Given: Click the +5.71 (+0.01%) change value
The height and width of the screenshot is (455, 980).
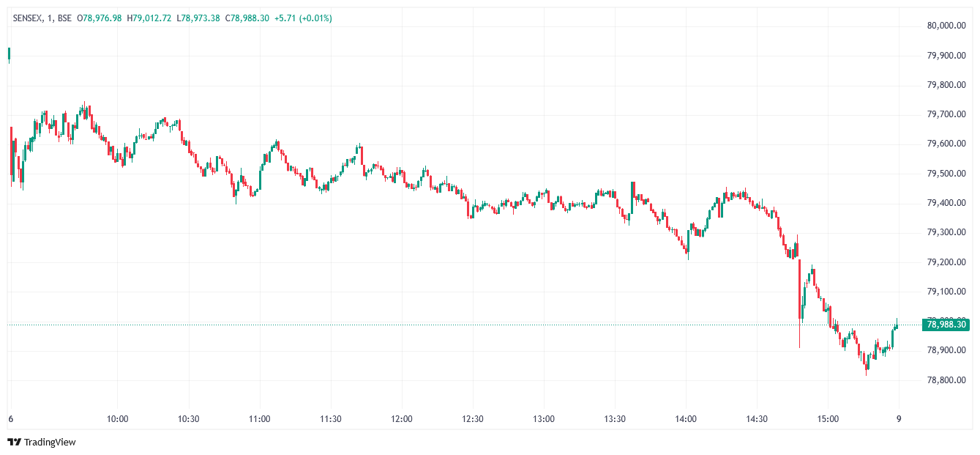Looking at the screenshot, I should (x=303, y=18).
